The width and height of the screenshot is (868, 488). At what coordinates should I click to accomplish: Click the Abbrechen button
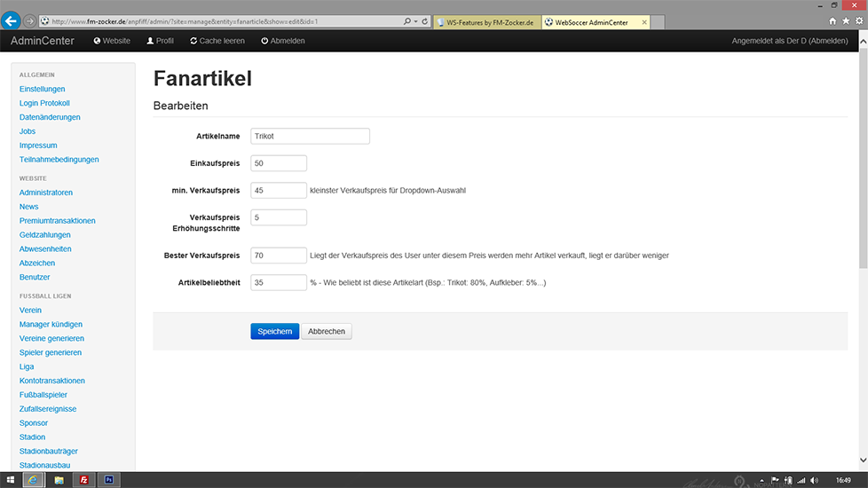tap(327, 331)
